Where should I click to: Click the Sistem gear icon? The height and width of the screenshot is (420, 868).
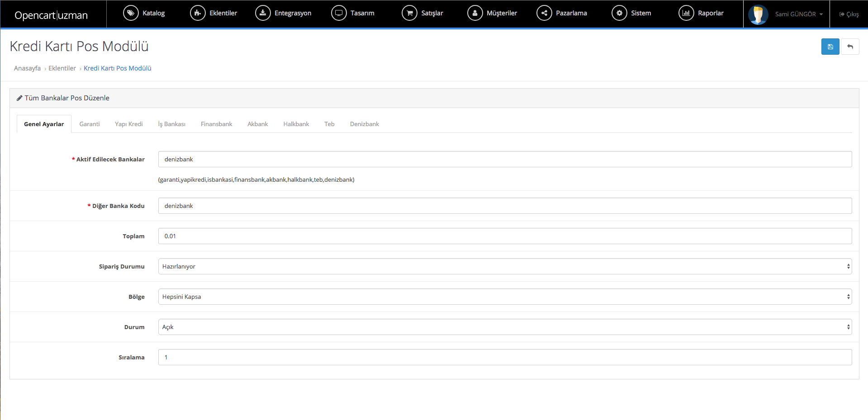click(619, 13)
